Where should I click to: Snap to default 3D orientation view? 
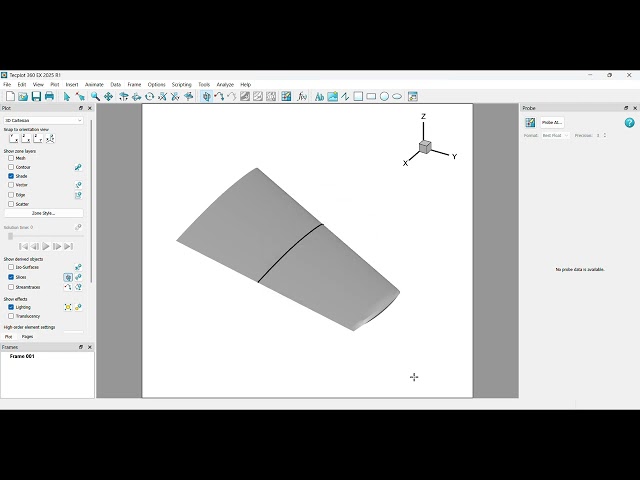pyautogui.click(x=50, y=138)
